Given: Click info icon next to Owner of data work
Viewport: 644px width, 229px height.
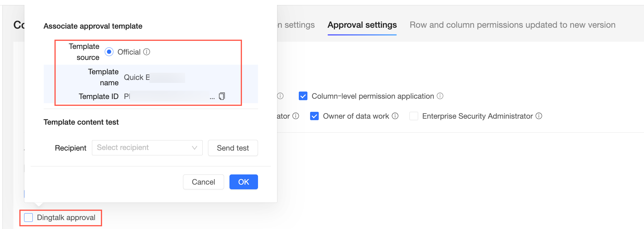Looking at the screenshot, I should (x=395, y=116).
